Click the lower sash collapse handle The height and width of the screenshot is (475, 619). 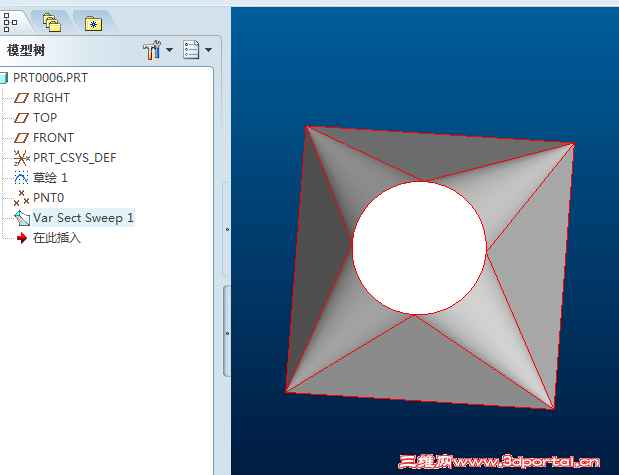227,333
